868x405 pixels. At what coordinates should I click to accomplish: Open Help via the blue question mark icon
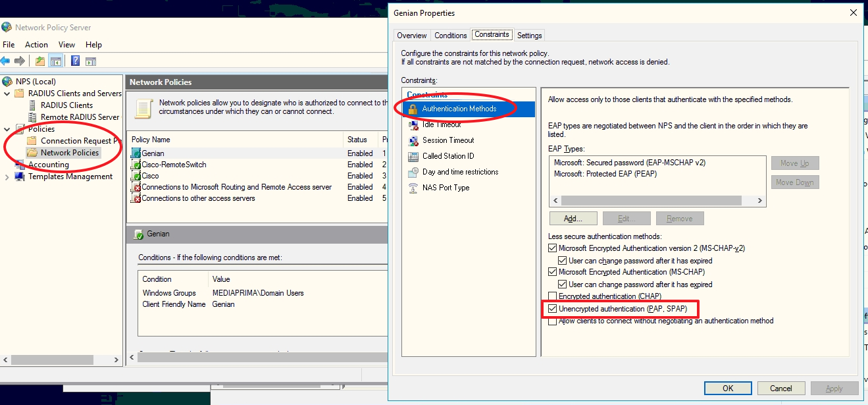(75, 61)
